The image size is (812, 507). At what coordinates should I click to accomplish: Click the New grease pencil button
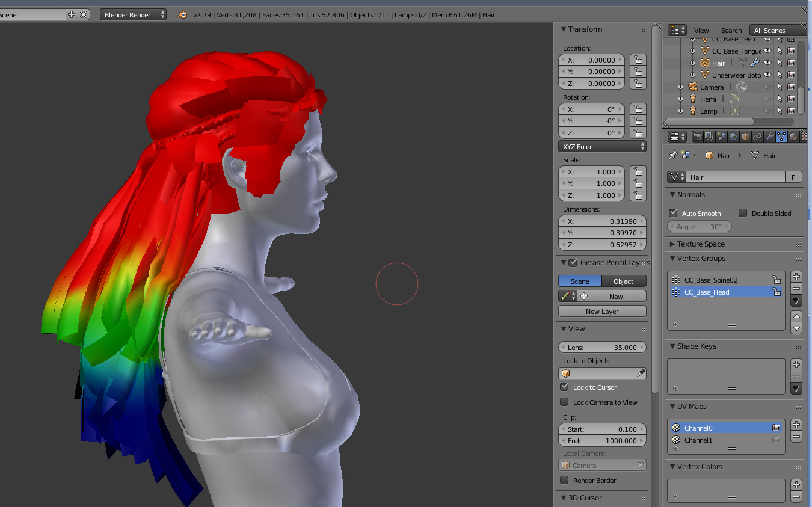tap(612, 296)
